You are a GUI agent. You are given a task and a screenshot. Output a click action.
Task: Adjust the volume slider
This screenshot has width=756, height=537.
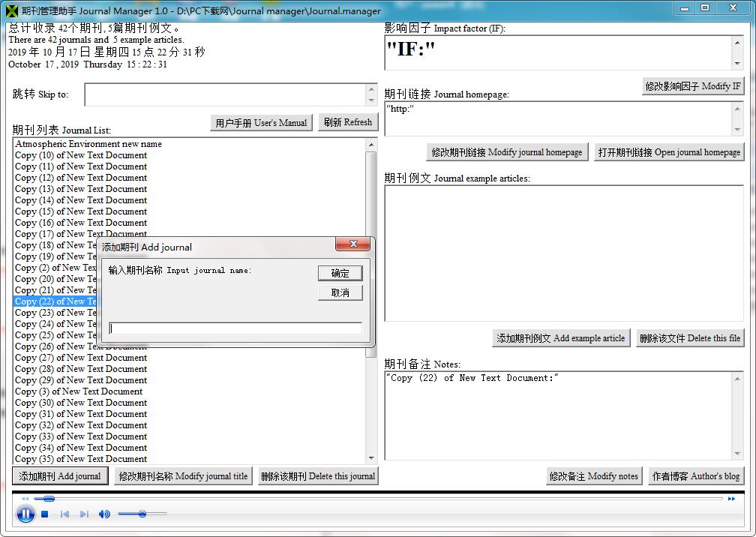coord(142,514)
